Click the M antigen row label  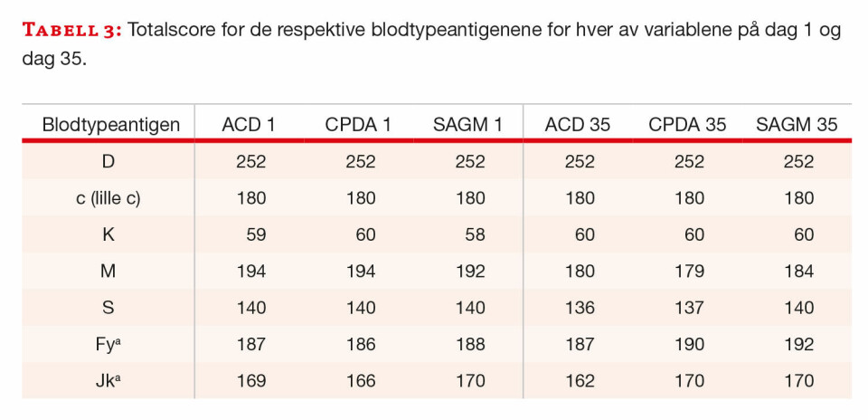(108, 271)
